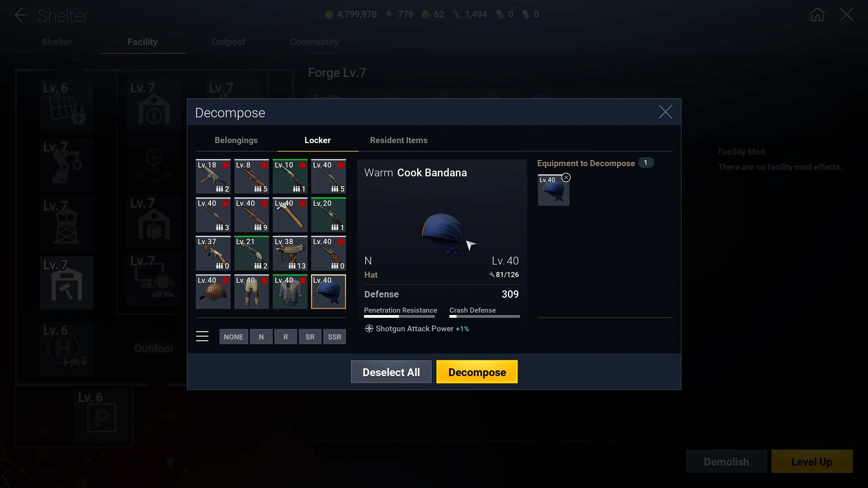The width and height of the screenshot is (868, 488).
Task: Toggle the SSR rarity filter
Action: click(334, 337)
